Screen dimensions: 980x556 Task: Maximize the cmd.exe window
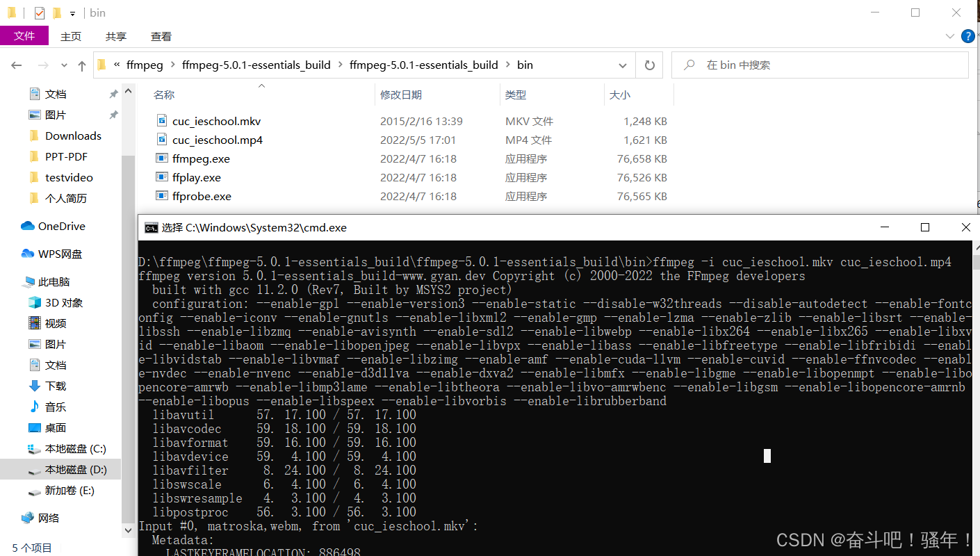(925, 227)
